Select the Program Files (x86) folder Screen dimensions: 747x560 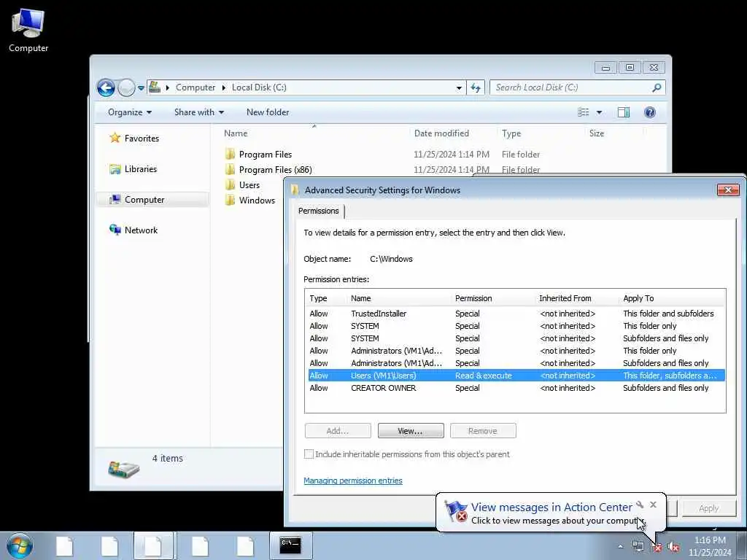click(275, 170)
